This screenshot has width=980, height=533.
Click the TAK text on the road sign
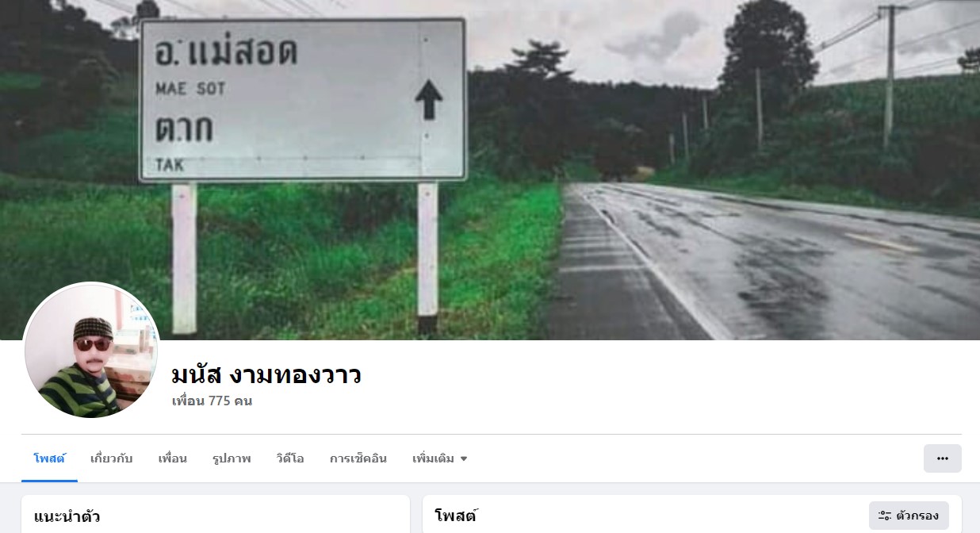(x=169, y=165)
